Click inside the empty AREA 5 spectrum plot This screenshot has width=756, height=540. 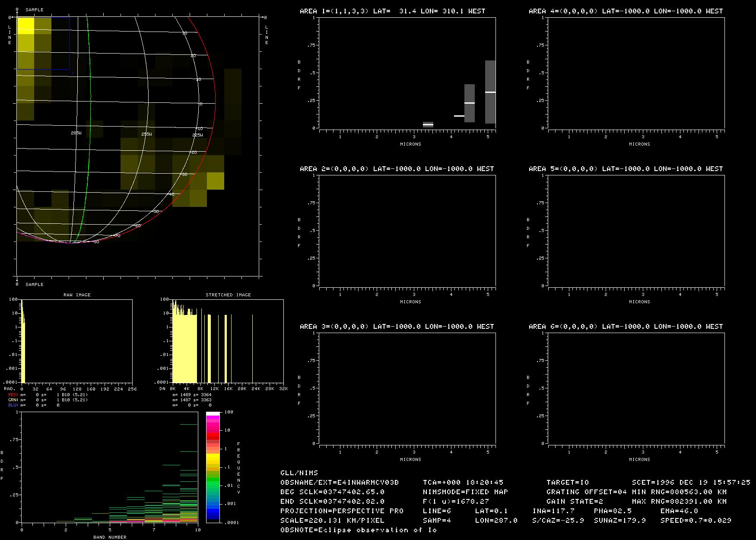coord(636,230)
